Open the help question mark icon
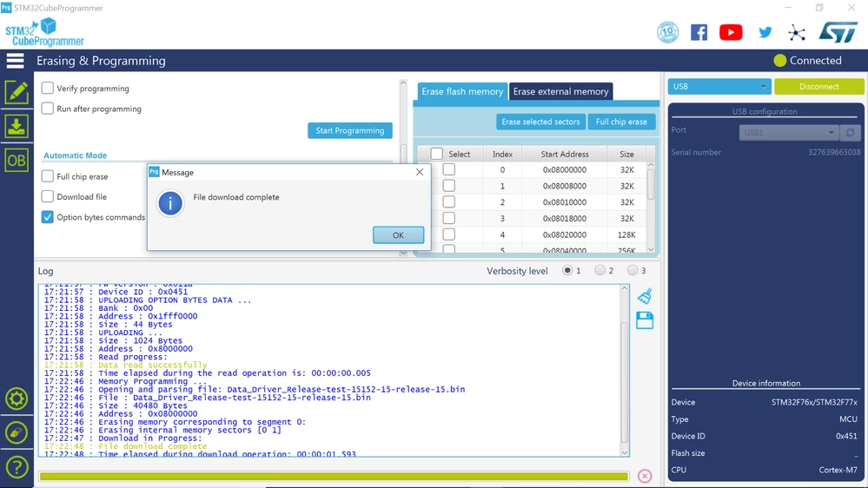 coord(16,467)
